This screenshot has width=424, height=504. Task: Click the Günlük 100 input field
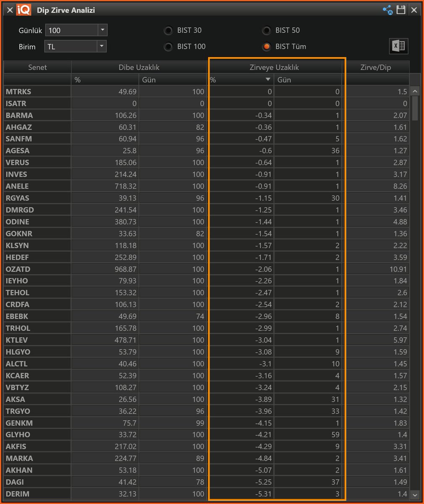tap(71, 30)
